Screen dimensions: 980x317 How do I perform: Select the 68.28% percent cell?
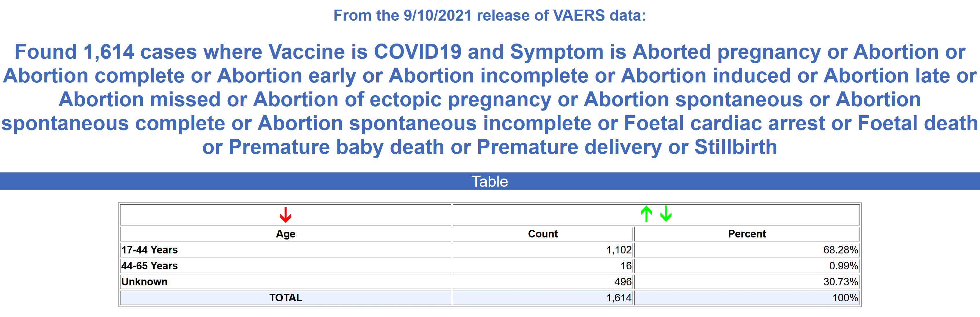(840, 250)
